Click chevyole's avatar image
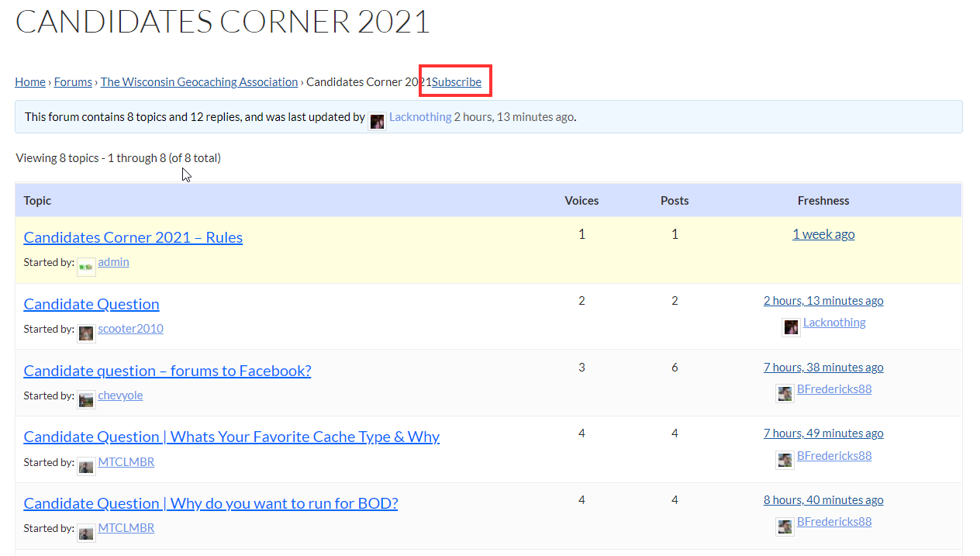980x556 pixels. pos(86,400)
